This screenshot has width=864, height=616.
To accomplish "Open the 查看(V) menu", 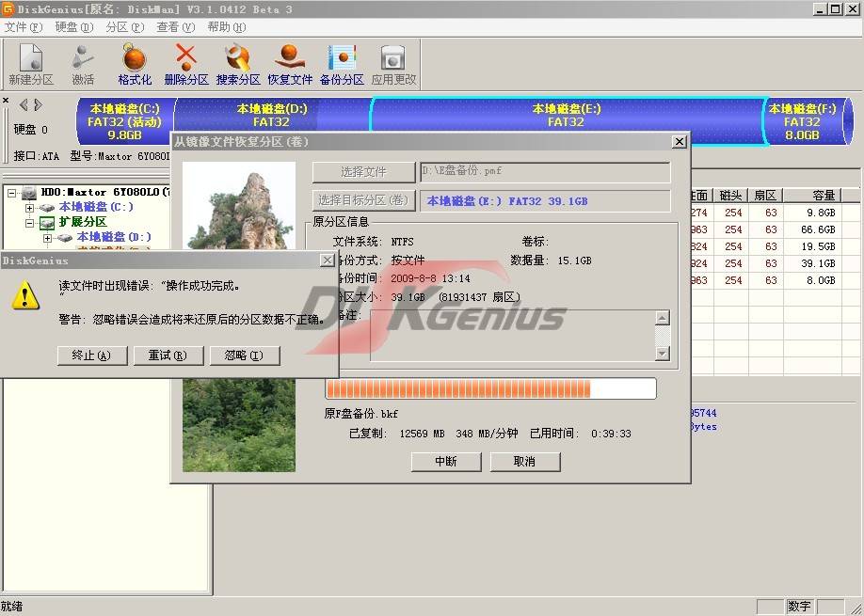I will [x=176, y=27].
